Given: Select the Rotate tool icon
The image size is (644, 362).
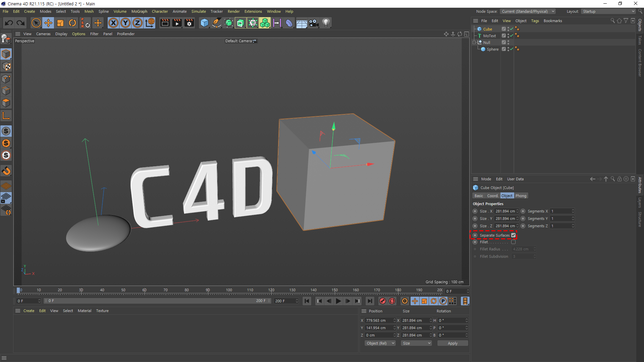Looking at the screenshot, I should (x=72, y=23).
